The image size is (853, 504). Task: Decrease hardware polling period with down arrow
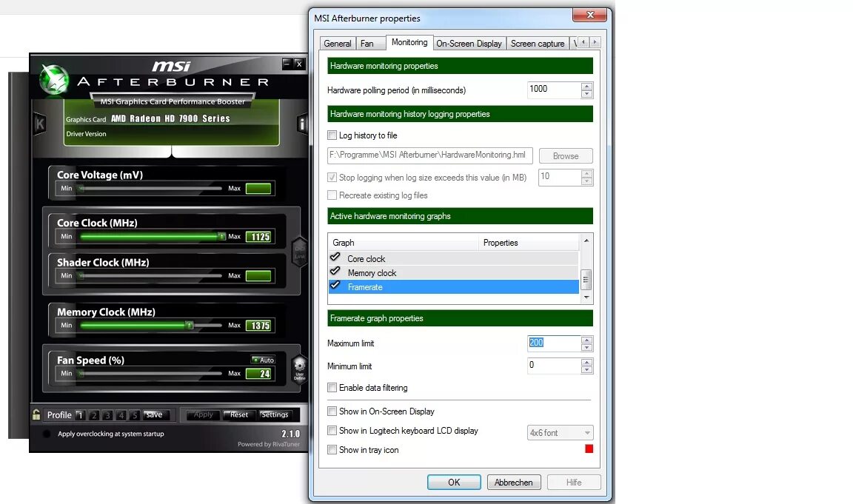click(x=586, y=93)
